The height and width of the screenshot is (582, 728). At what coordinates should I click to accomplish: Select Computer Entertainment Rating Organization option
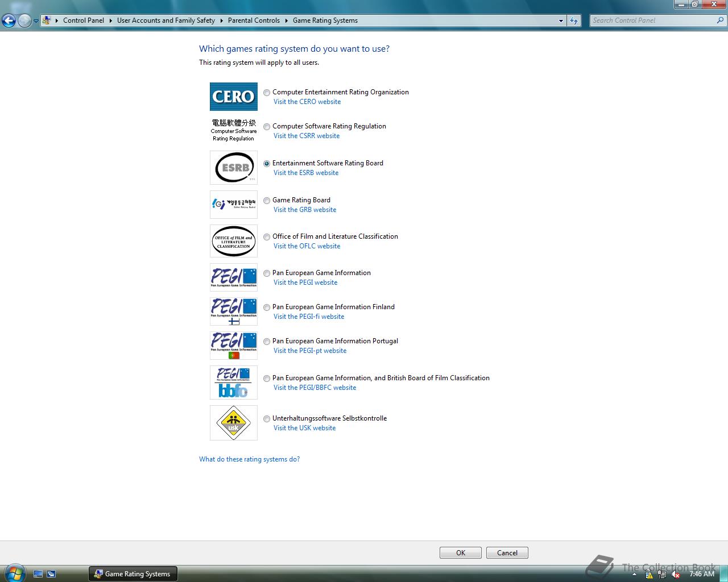coord(267,93)
